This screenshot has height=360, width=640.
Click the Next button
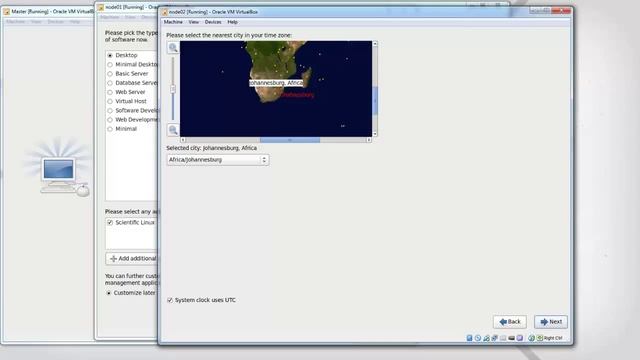pos(551,322)
